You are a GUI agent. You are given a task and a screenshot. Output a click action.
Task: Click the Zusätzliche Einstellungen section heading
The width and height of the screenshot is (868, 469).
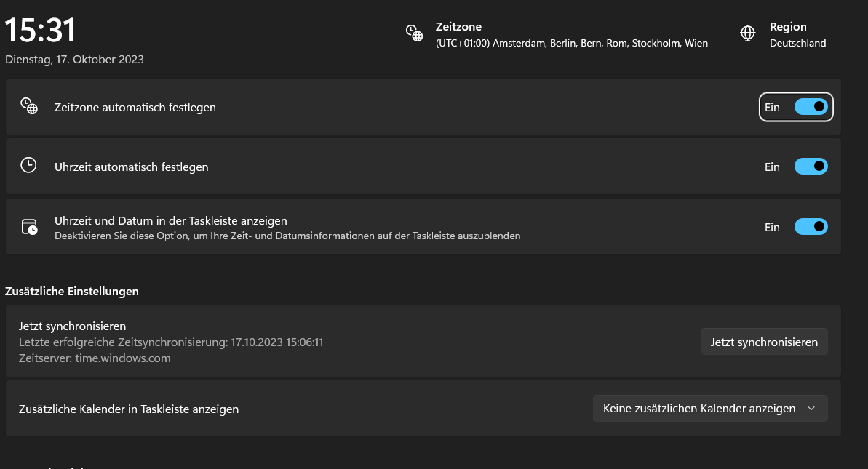point(72,292)
